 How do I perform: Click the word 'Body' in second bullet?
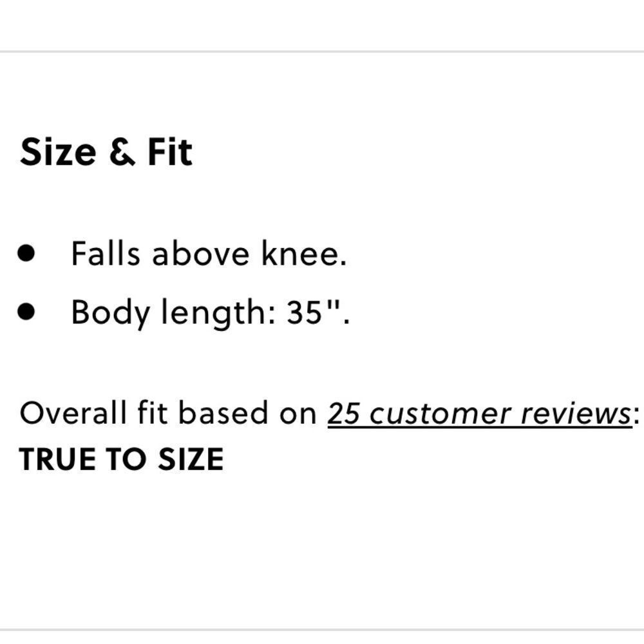point(109,313)
